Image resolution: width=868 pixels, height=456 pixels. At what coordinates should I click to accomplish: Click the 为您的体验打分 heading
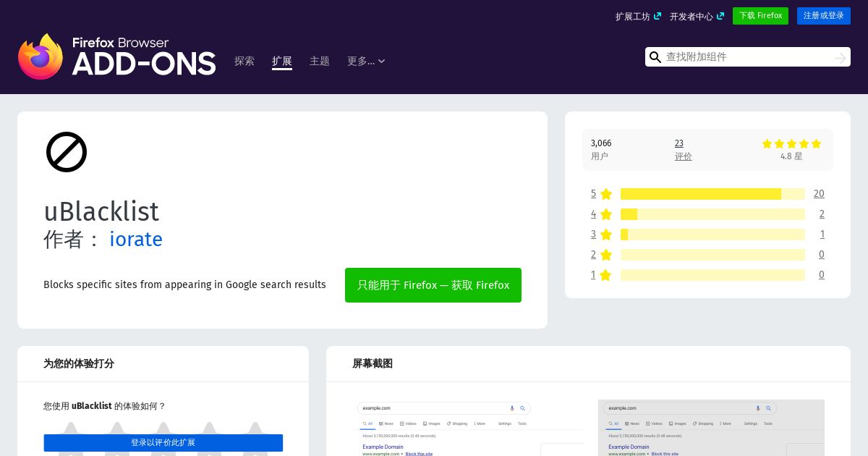(x=79, y=363)
